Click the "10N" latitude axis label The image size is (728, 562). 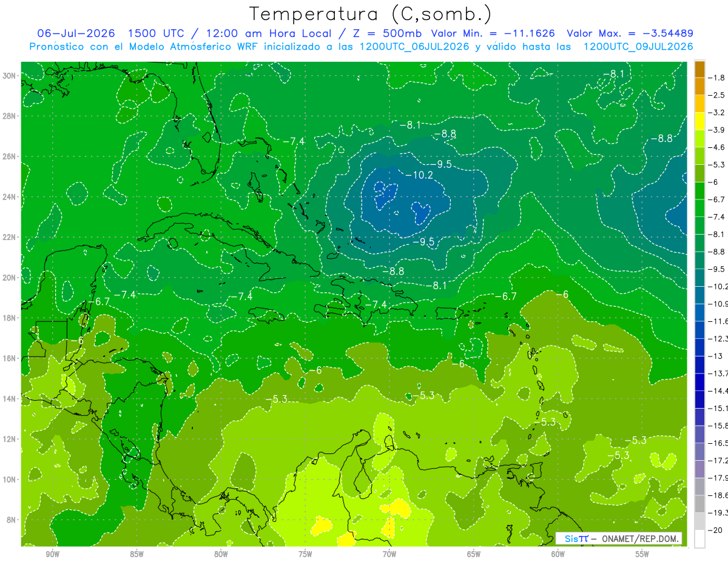tap(10, 480)
